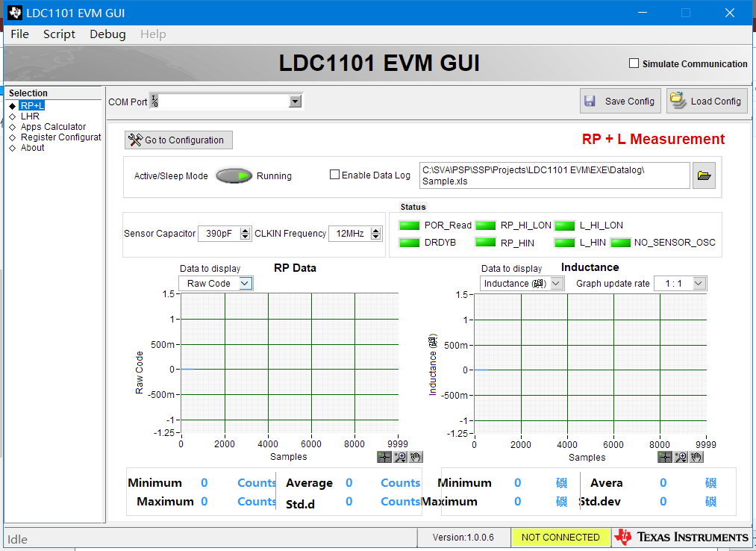The width and height of the screenshot is (756, 551).
Task: Click the Texas Instruments logo in status bar
Action: (682, 537)
